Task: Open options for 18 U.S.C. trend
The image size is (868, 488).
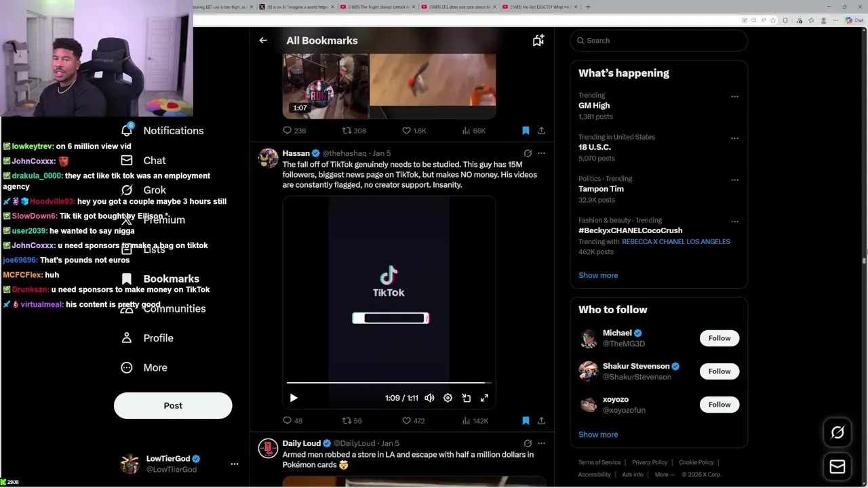Action: pos(734,138)
